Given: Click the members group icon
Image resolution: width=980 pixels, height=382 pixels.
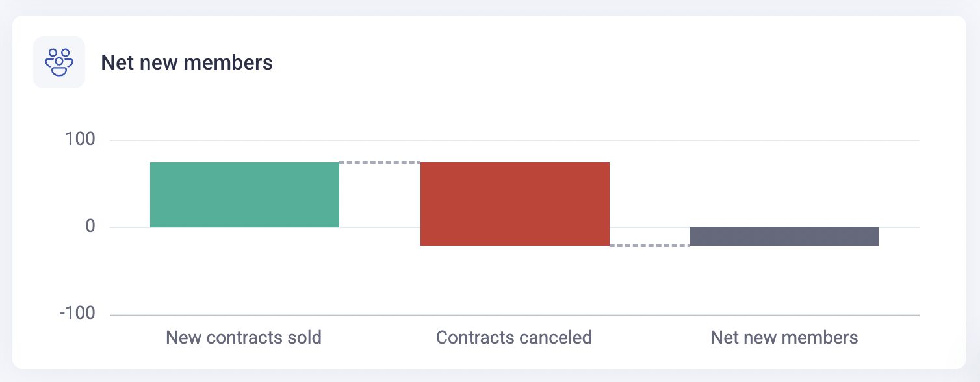Looking at the screenshot, I should (59, 62).
